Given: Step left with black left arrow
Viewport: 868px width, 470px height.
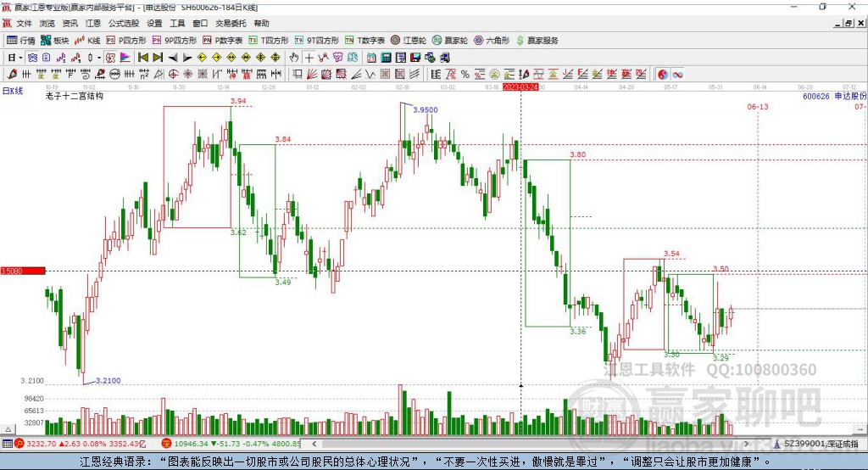Looking at the screenshot, I should (x=173, y=58).
